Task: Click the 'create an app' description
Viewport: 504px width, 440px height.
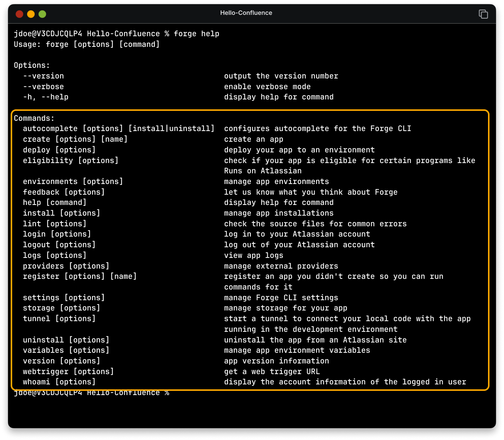Action: point(254,139)
